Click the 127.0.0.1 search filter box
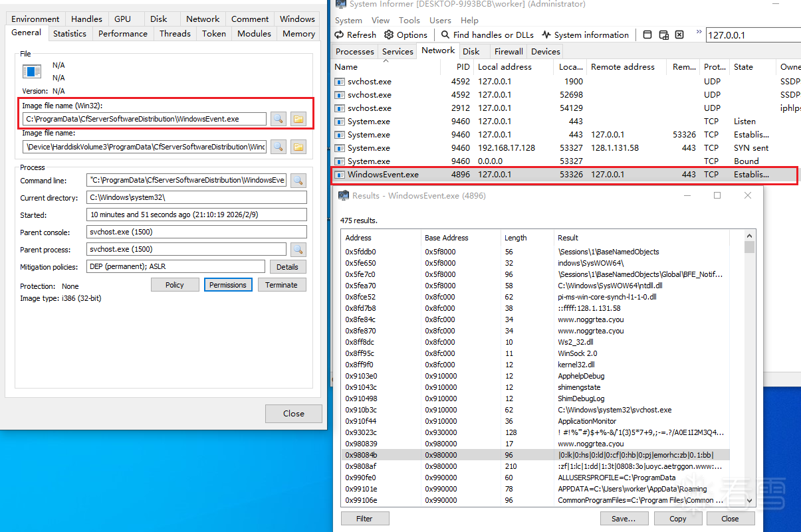The height and width of the screenshot is (532, 801). pyautogui.click(x=752, y=35)
